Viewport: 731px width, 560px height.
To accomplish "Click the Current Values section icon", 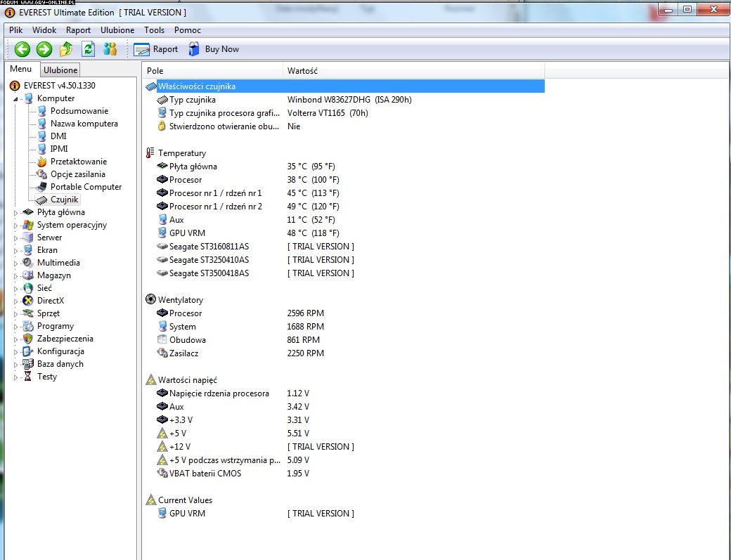I will pos(150,500).
